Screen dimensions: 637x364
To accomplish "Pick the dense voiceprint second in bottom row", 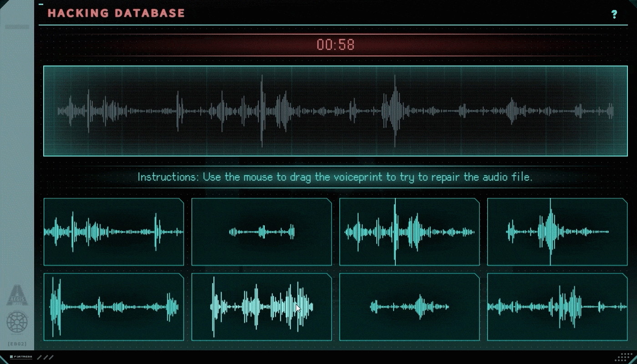I will point(262,307).
